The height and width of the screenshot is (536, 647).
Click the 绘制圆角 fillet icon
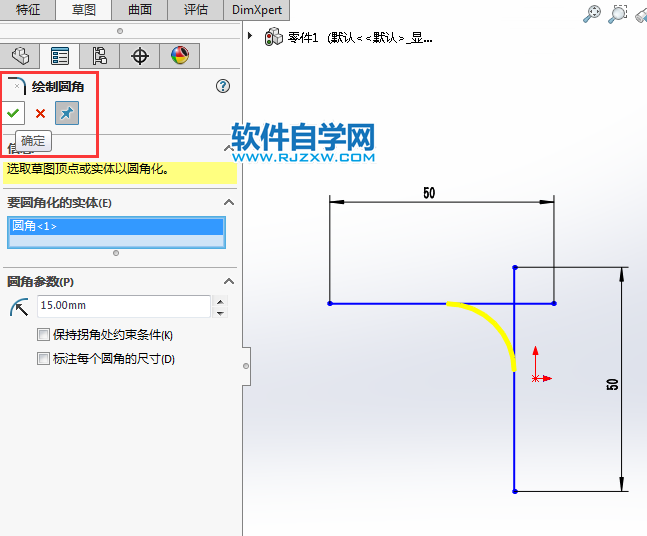(17, 86)
